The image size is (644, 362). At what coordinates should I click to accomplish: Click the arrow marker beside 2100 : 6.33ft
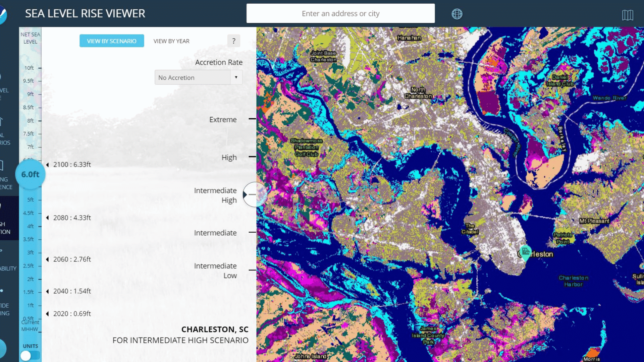pos(47,165)
